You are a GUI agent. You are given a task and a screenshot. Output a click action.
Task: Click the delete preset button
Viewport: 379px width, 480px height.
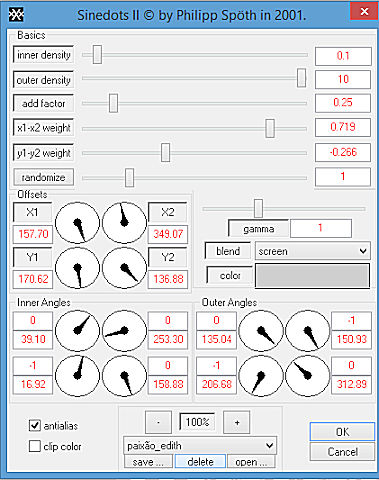tap(200, 462)
